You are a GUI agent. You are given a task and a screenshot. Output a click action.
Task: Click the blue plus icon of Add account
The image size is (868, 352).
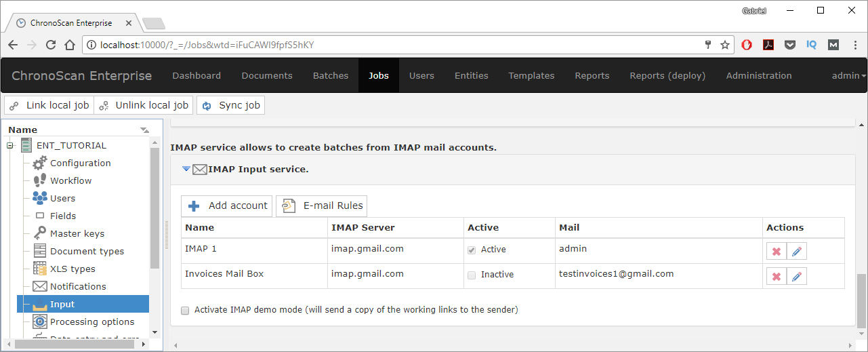point(194,206)
